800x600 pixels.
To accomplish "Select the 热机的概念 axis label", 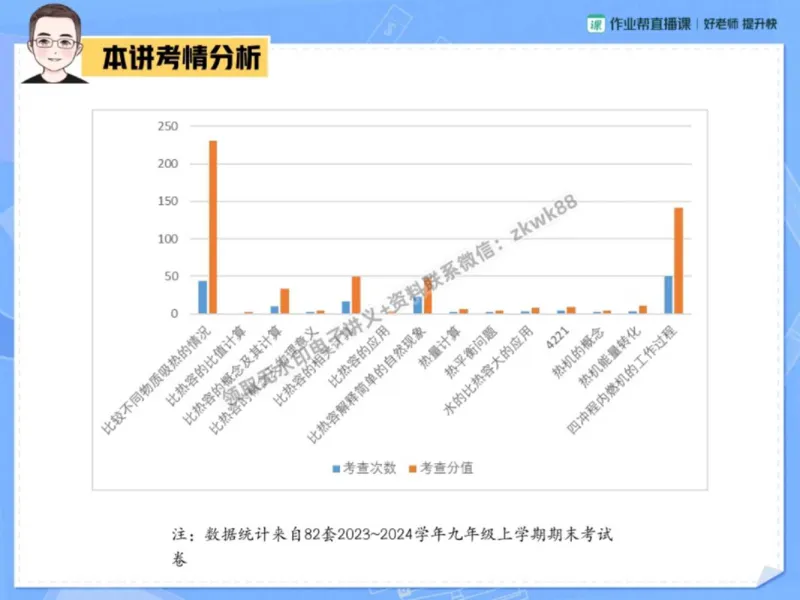I will pyautogui.click(x=579, y=352).
